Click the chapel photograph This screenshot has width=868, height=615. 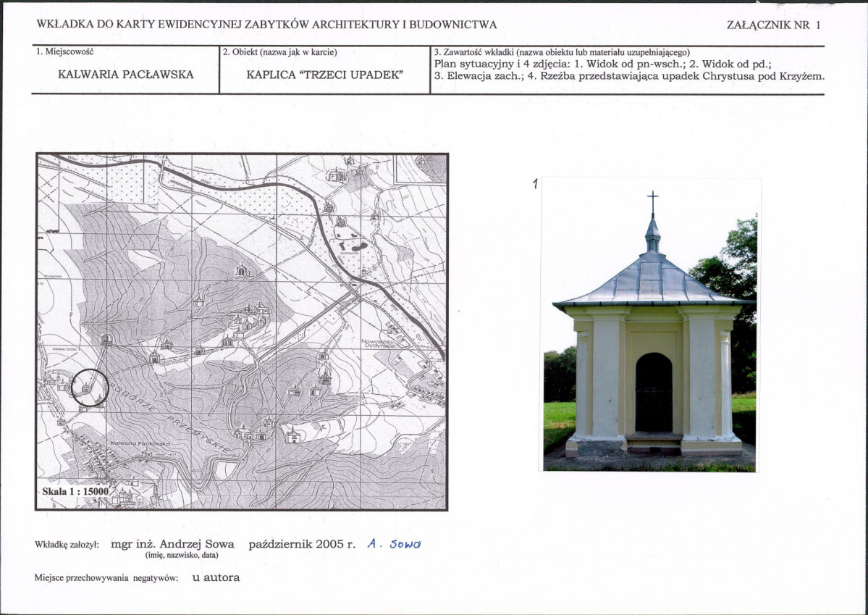(x=649, y=325)
